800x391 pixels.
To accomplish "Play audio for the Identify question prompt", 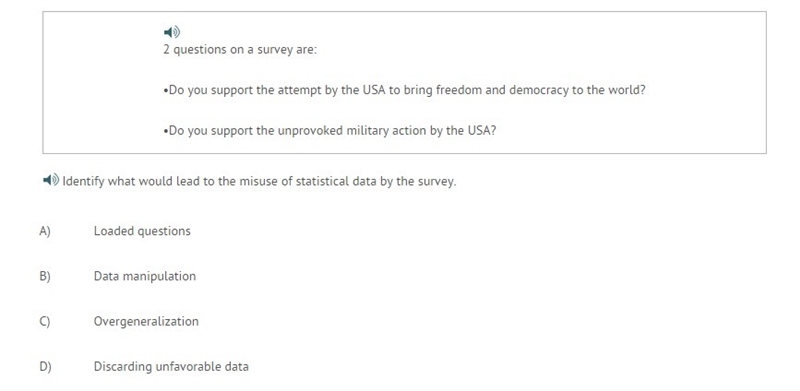I will tap(51, 180).
